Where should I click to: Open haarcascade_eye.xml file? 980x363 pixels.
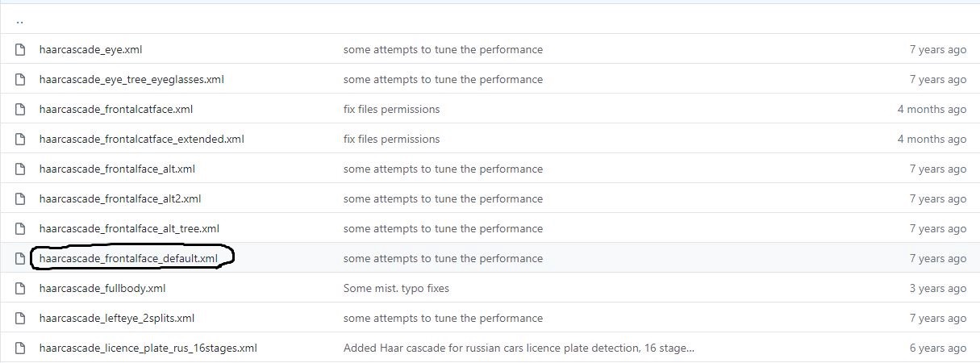pyautogui.click(x=90, y=49)
